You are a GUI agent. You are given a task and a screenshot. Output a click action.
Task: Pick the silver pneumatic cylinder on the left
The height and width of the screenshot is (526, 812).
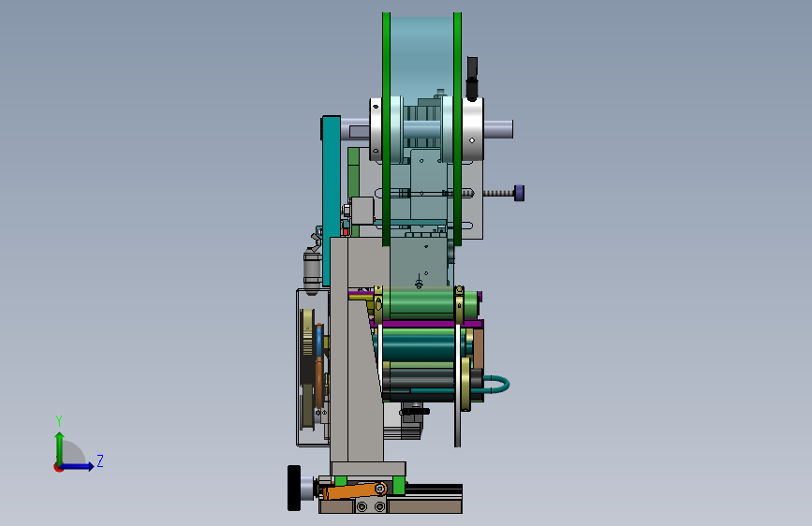(312, 271)
